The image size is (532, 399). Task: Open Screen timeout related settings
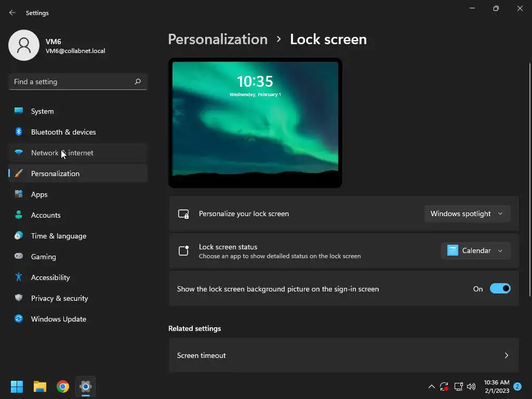(344, 355)
